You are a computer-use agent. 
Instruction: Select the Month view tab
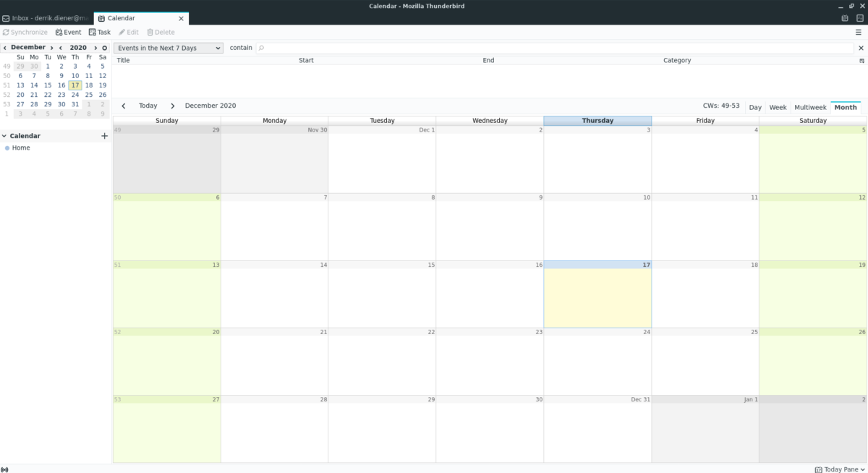point(846,107)
